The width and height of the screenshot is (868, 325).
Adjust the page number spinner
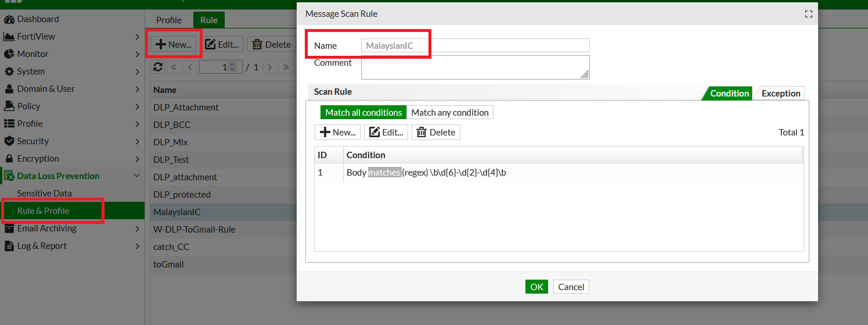click(x=232, y=67)
